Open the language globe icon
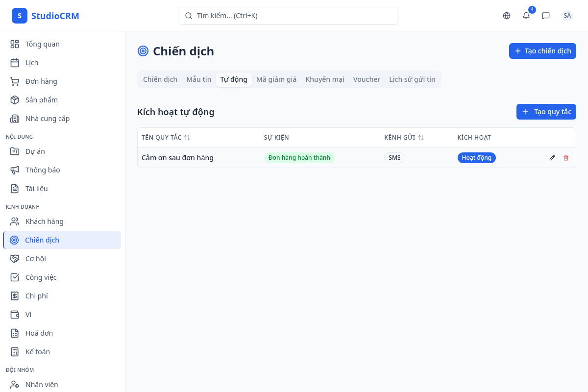The image size is (588, 392). click(507, 16)
